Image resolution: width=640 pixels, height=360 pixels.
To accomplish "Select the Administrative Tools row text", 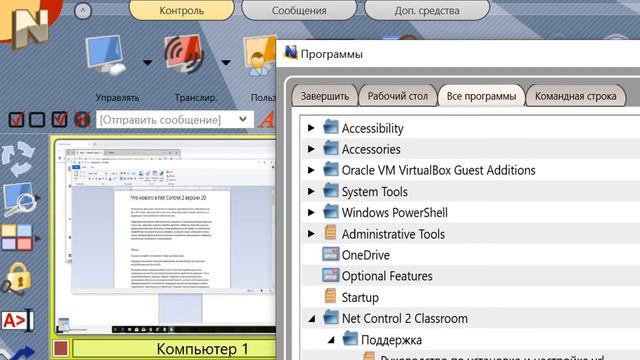I will [393, 234].
